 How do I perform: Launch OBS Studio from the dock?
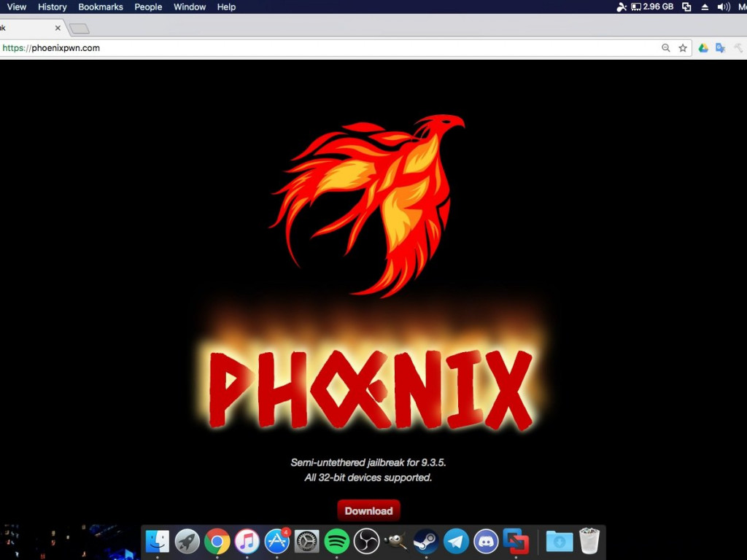click(x=366, y=541)
